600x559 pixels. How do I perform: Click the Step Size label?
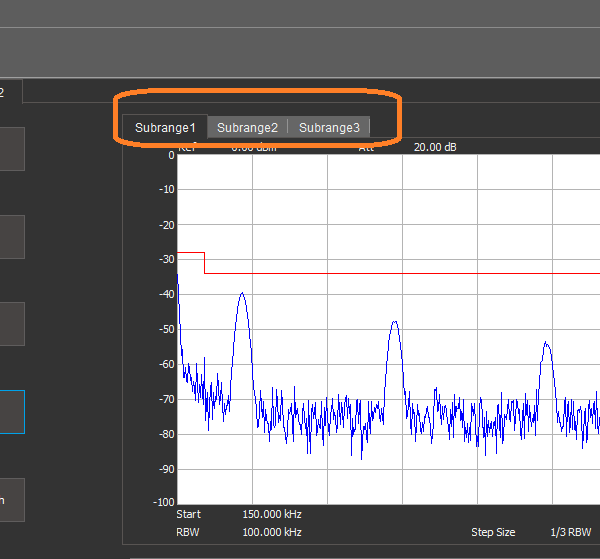[x=493, y=532]
